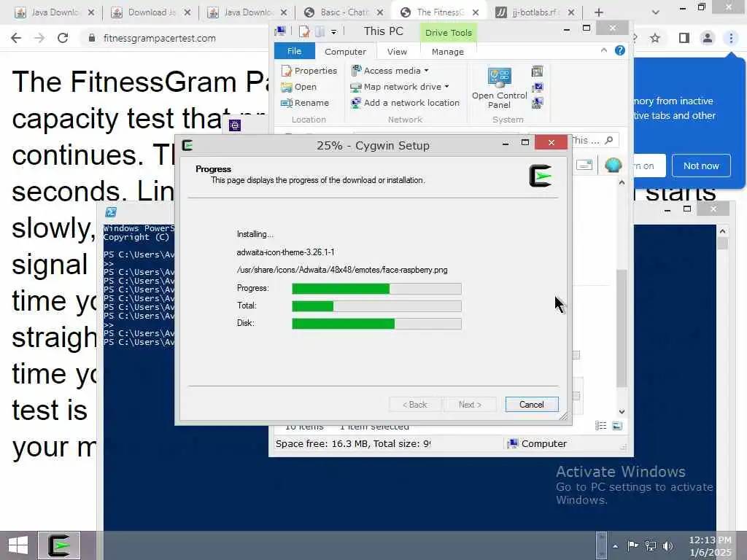Show hidden system tray icons arrow
This screenshot has height=560, width=747.
616,545
